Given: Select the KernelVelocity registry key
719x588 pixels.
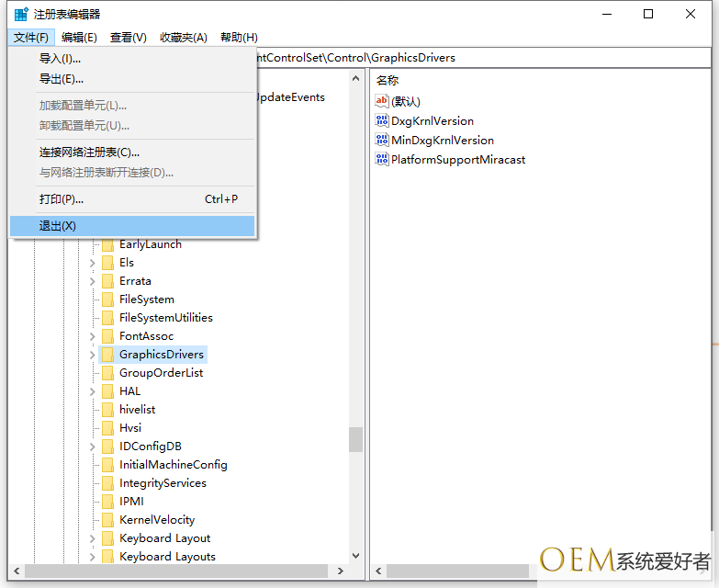Looking at the screenshot, I should pyautogui.click(x=157, y=520).
